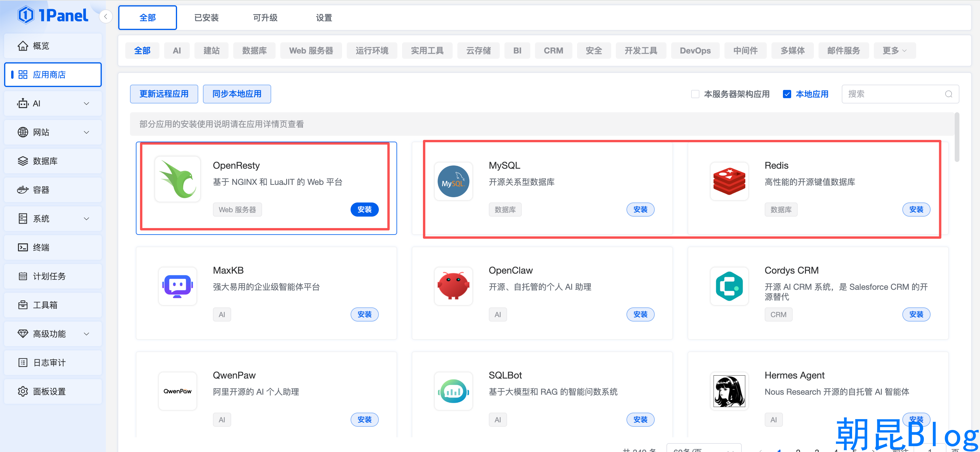This screenshot has height=452, width=980.
Task: Select the Cordys CRM teal logo
Action: tap(729, 286)
